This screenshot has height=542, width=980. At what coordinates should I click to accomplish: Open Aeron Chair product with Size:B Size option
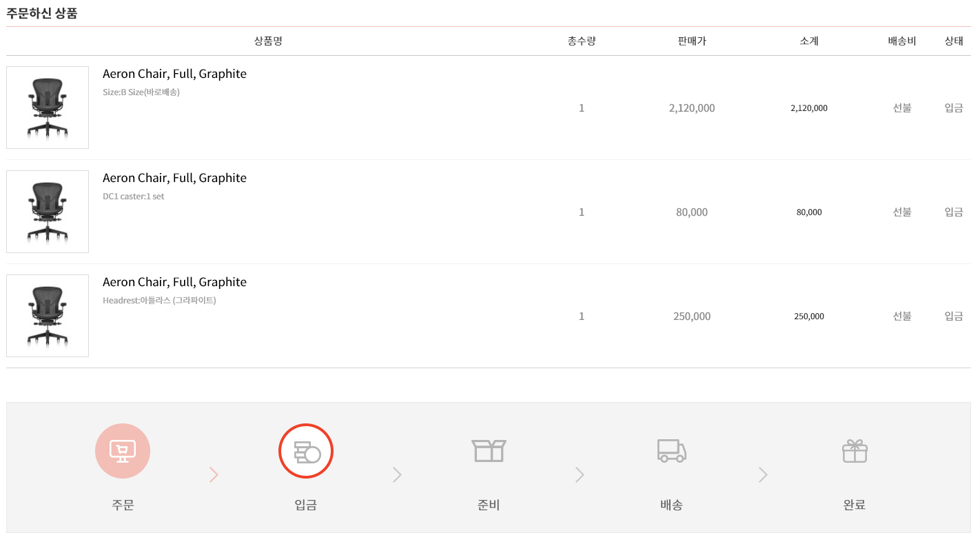(174, 74)
